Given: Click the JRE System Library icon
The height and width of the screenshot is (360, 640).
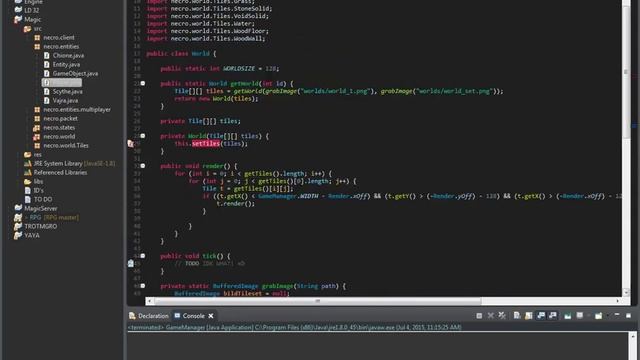Looking at the screenshot, I should (27, 163).
